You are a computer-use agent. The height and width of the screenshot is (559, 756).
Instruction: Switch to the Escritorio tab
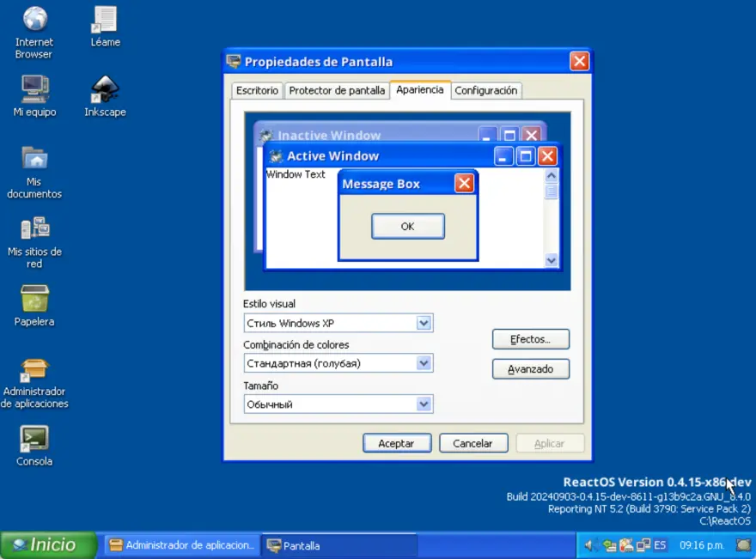point(257,91)
